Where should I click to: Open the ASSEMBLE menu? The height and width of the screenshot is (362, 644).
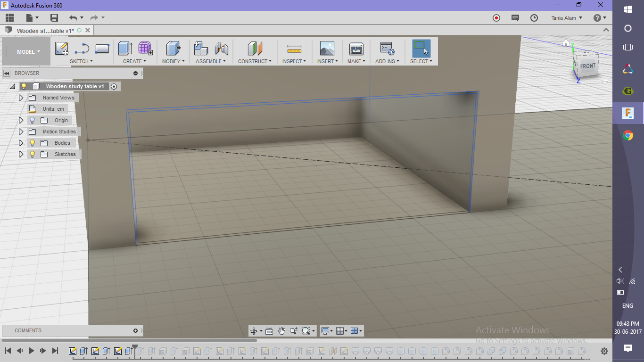(211, 61)
